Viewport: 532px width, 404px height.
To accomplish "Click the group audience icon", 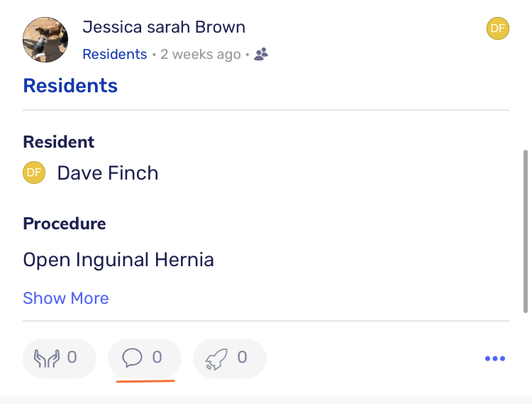I will point(261,54).
